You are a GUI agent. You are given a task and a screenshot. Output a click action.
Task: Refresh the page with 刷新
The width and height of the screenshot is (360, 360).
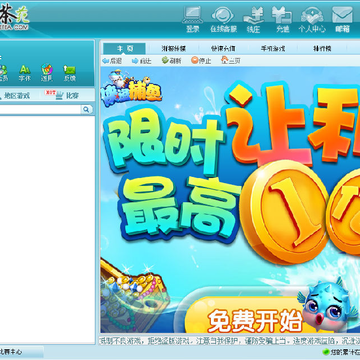pos(171,61)
